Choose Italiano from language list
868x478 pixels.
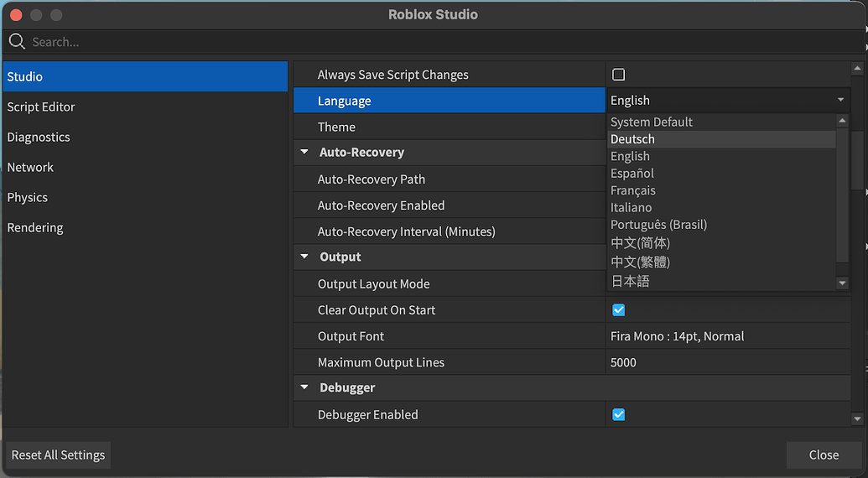pos(721,207)
